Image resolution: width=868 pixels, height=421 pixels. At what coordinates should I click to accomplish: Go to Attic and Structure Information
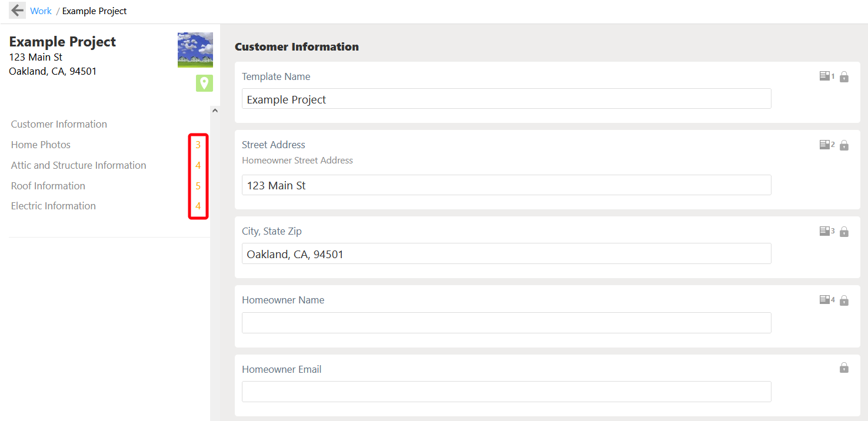click(78, 165)
